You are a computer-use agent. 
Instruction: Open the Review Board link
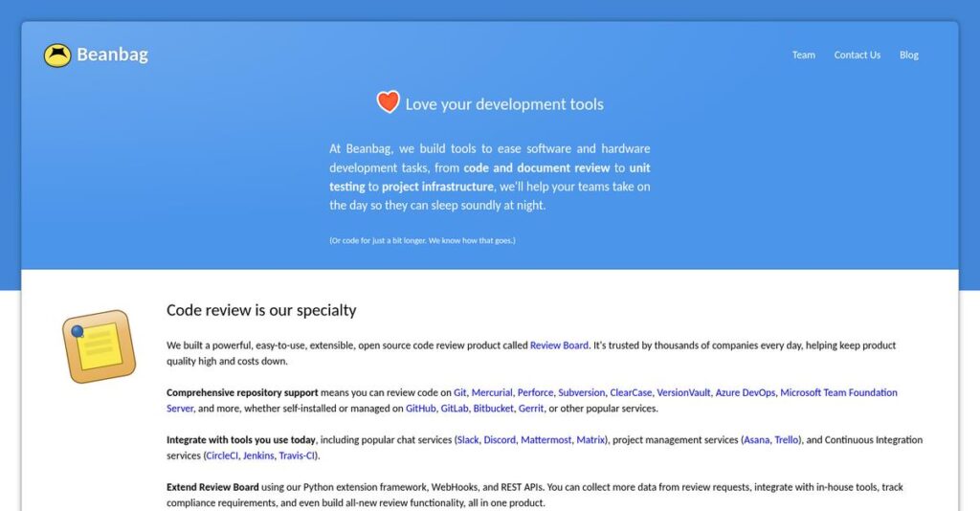559,345
